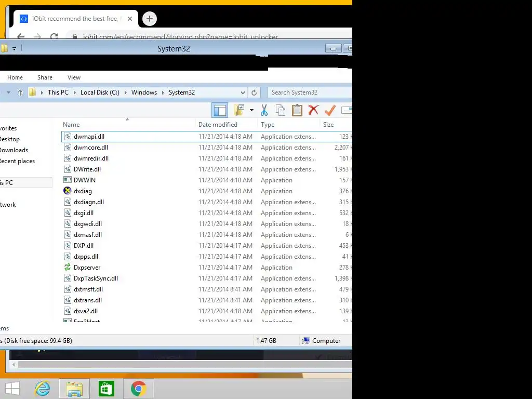Click the Copy icon in toolbar
Viewport: 532px width, 399px height.
(281, 110)
